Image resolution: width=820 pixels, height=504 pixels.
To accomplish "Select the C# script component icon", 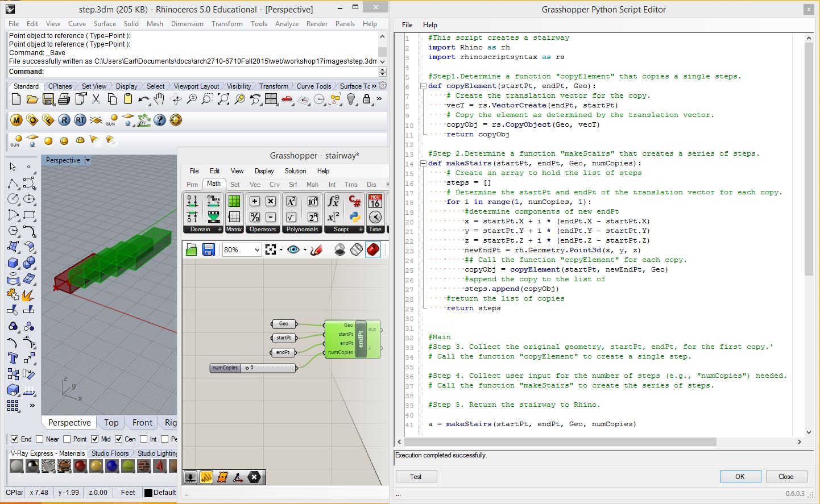I will point(355,201).
